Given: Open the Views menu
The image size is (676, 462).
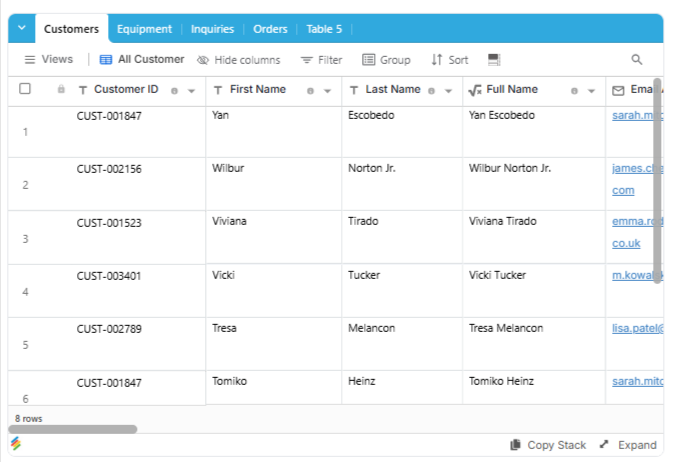Looking at the screenshot, I should click(x=48, y=59).
